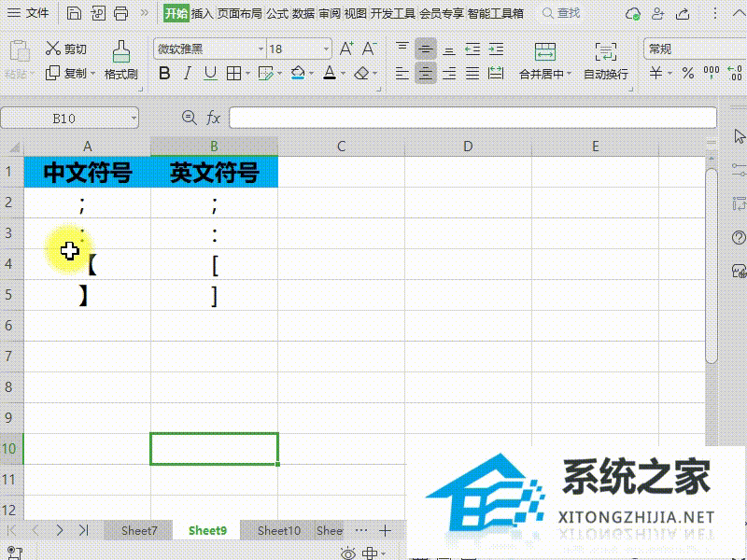The width and height of the screenshot is (747, 560).
Task: Decrease font size with A- icon
Action: [x=369, y=49]
